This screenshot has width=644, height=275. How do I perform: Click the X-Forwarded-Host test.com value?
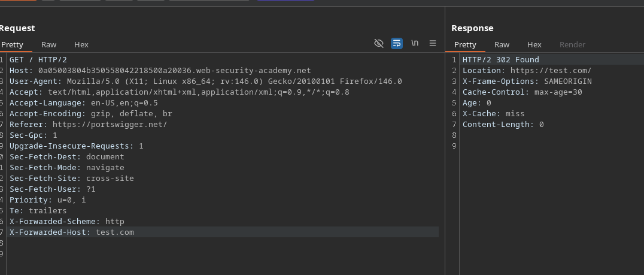[115, 232]
